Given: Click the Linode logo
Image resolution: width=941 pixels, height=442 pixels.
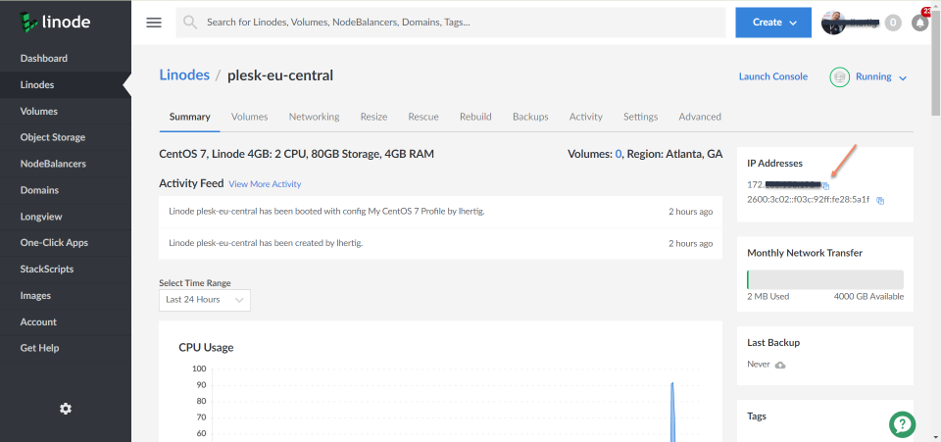Looking at the screenshot, I should point(55,22).
